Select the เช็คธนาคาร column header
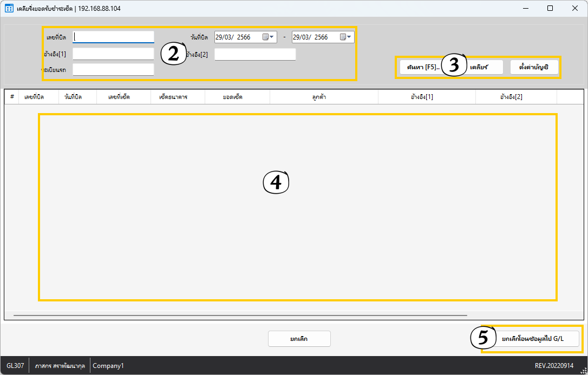588x375 pixels. click(173, 97)
